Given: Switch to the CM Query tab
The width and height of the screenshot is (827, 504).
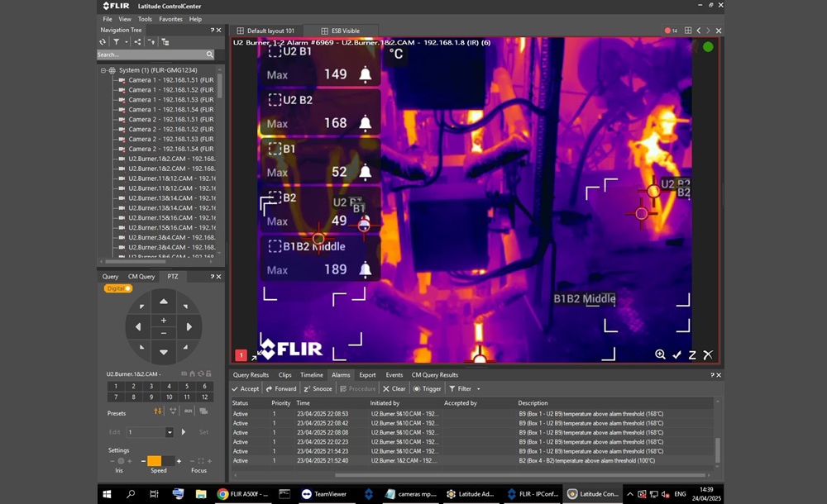Looking at the screenshot, I should [141, 276].
